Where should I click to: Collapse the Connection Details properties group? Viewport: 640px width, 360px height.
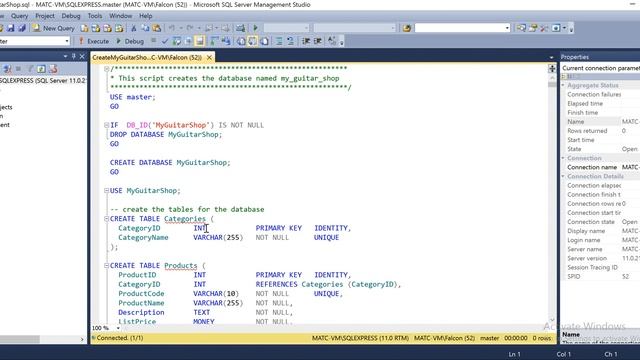point(563,176)
